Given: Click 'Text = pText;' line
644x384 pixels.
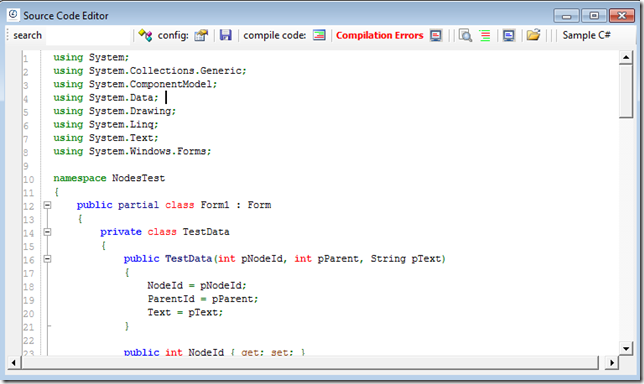Looking at the screenshot, I should click(185, 313).
